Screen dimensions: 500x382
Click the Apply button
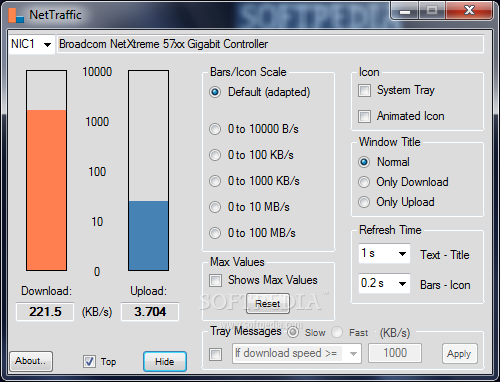(x=459, y=354)
